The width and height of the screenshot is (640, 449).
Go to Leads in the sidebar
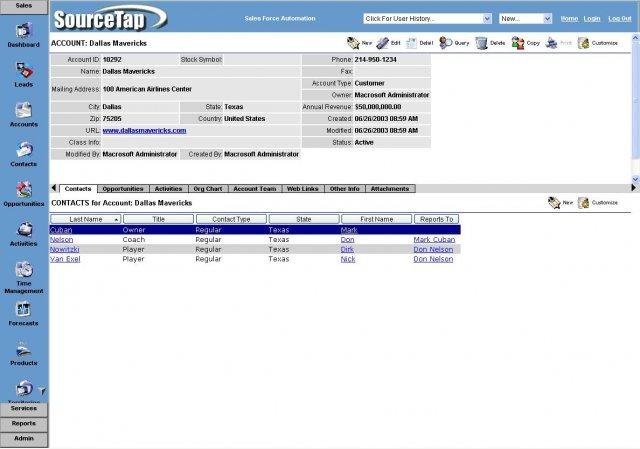pyautogui.click(x=24, y=71)
